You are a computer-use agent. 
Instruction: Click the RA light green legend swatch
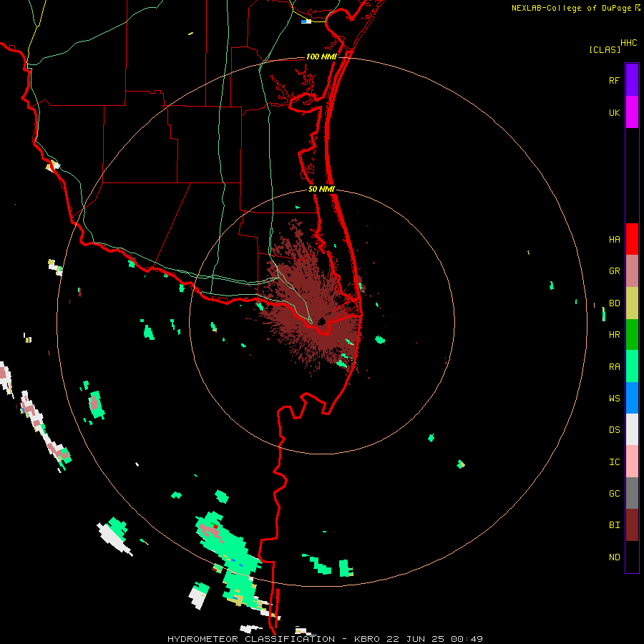click(x=632, y=366)
